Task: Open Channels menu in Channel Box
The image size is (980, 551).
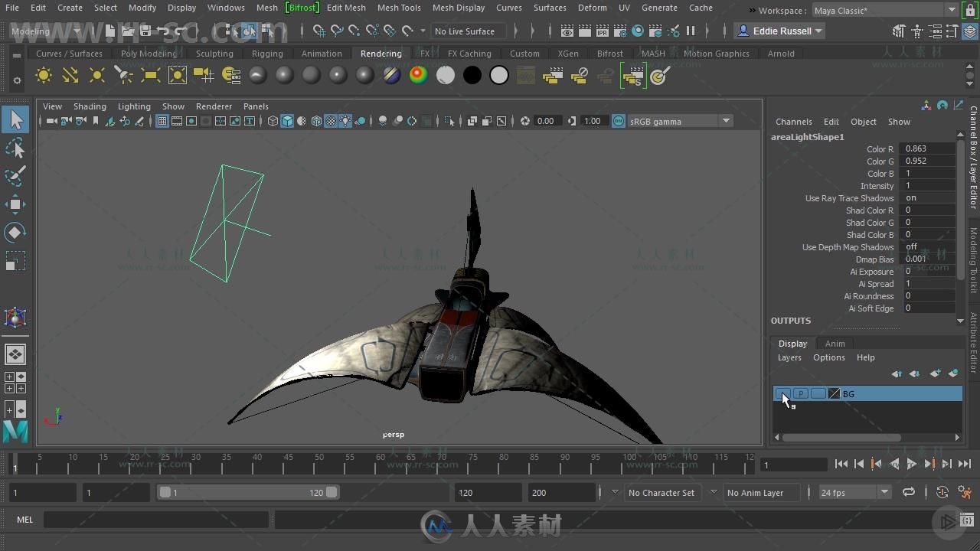Action: tap(793, 122)
